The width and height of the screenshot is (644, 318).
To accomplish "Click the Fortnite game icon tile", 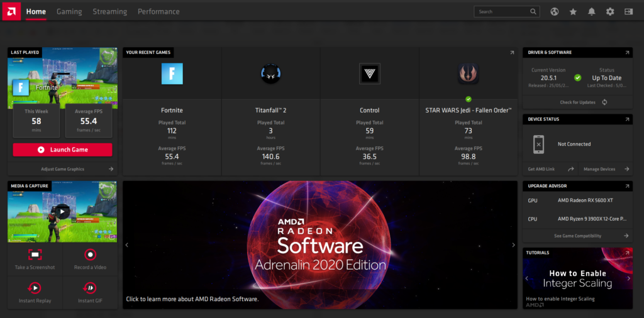I will tap(172, 74).
